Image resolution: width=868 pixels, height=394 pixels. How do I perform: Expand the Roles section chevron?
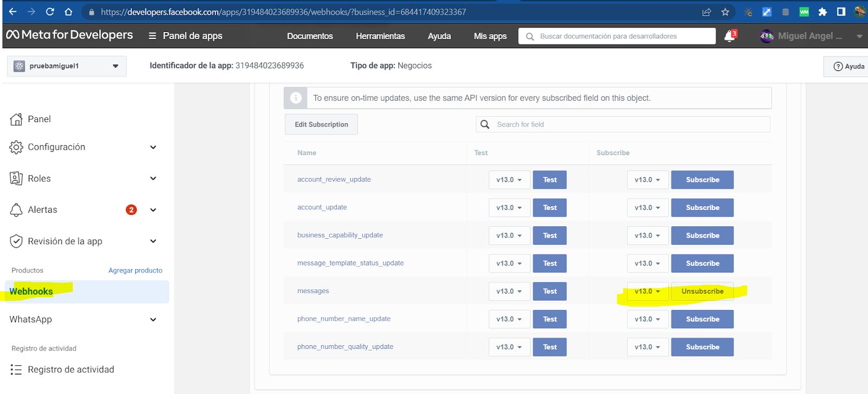(x=153, y=179)
